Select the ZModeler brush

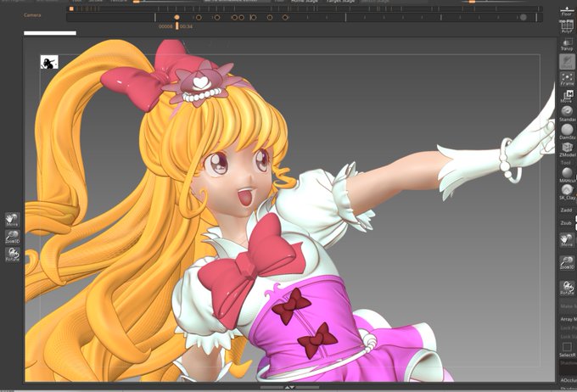[567, 149]
